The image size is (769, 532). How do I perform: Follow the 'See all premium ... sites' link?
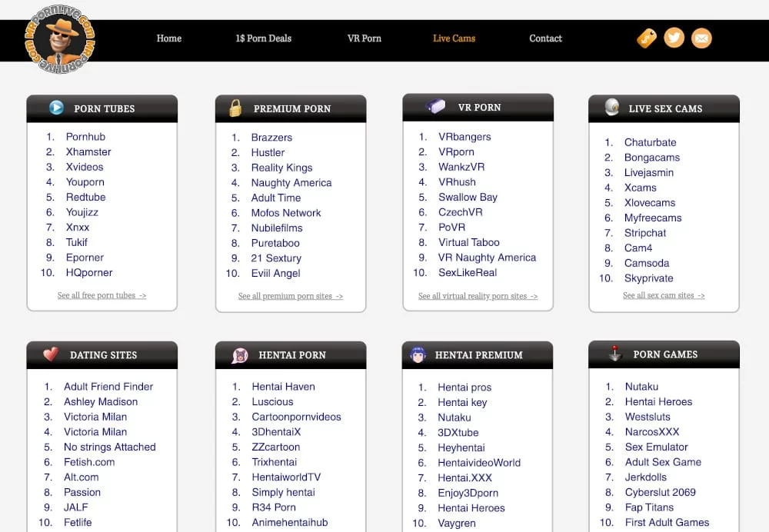tap(291, 296)
